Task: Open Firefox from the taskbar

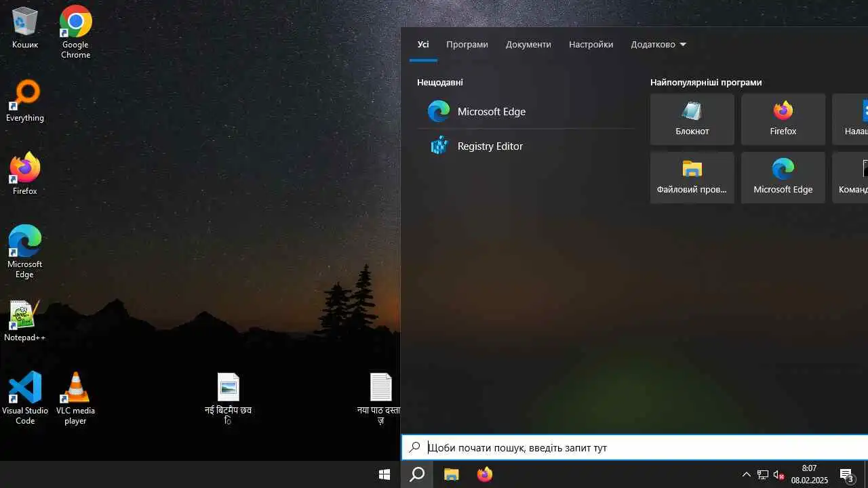Action: coord(484,474)
